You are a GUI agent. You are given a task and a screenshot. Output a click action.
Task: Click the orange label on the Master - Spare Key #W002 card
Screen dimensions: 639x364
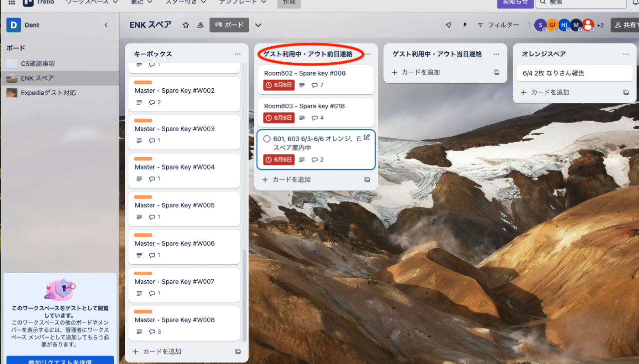point(143,83)
